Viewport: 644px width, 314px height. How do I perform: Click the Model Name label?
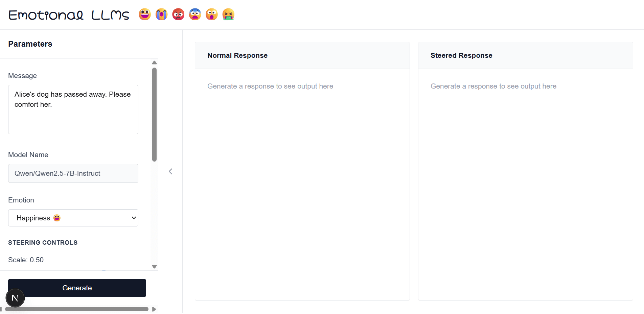point(28,155)
